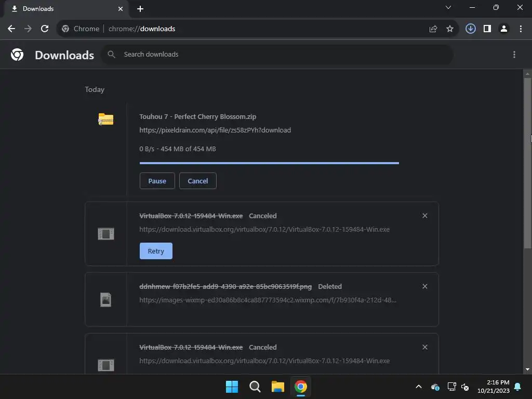Click the Touhou 7 - Perfect Cherry Blossom.zip filename
Image resolution: width=532 pixels, height=399 pixels.
click(198, 117)
